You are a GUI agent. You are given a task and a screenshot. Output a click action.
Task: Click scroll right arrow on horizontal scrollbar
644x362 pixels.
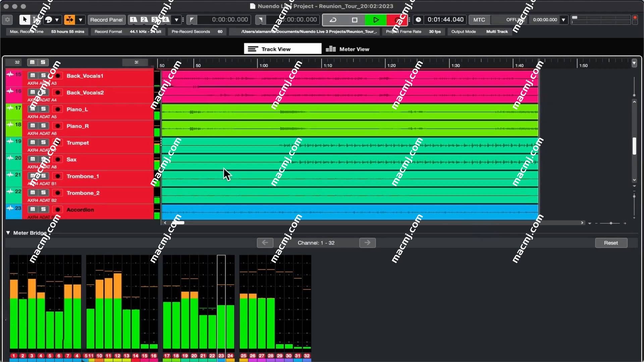pyautogui.click(x=582, y=223)
